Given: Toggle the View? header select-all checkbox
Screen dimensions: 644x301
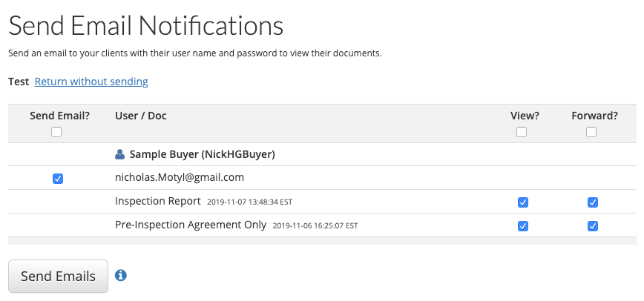Looking at the screenshot, I should point(522,132).
